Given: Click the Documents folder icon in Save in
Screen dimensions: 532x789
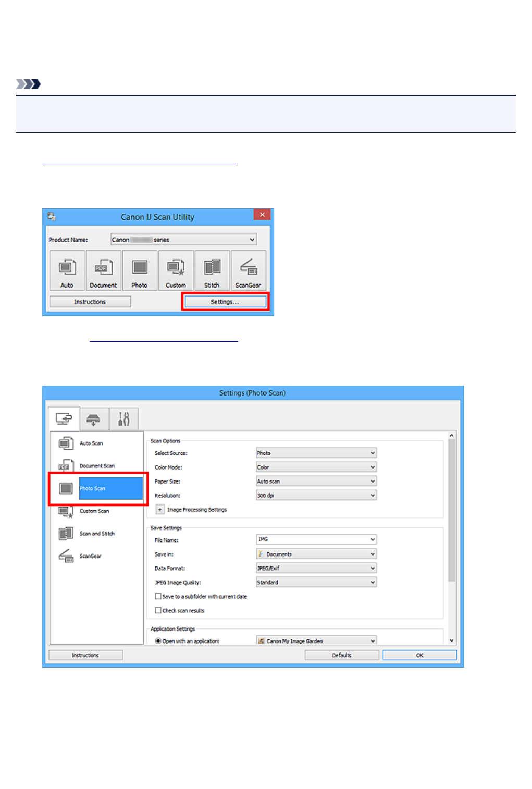Looking at the screenshot, I should [x=261, y=554].
